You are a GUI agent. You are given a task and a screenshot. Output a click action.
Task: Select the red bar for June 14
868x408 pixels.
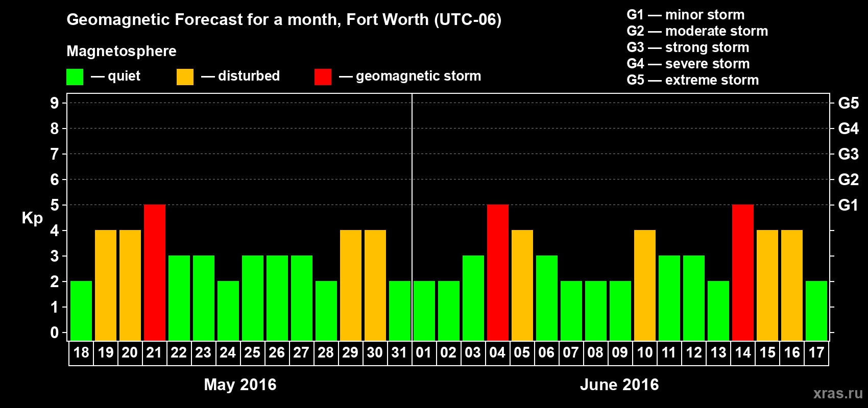pos(743,272)
